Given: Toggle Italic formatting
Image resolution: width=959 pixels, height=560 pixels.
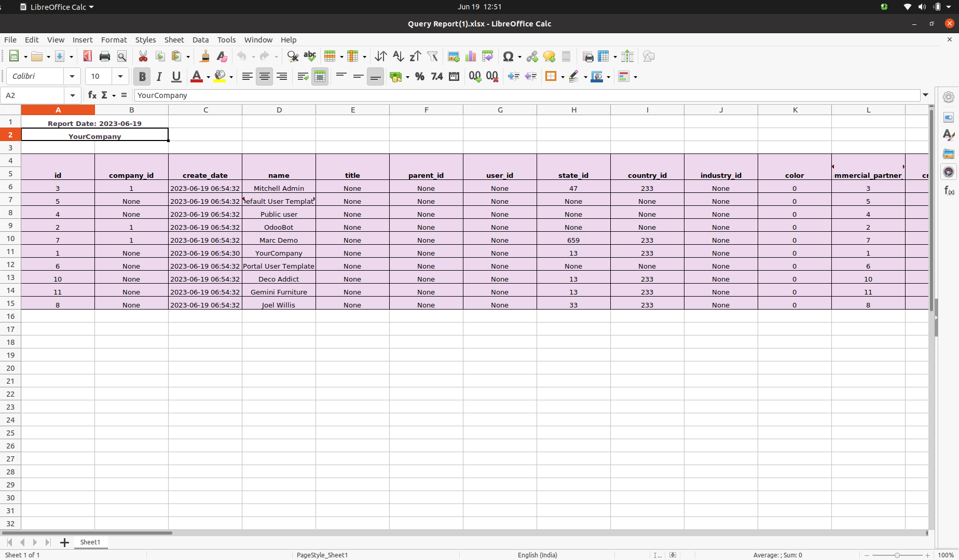Looking at the screenshot, I should pos(159,77).
